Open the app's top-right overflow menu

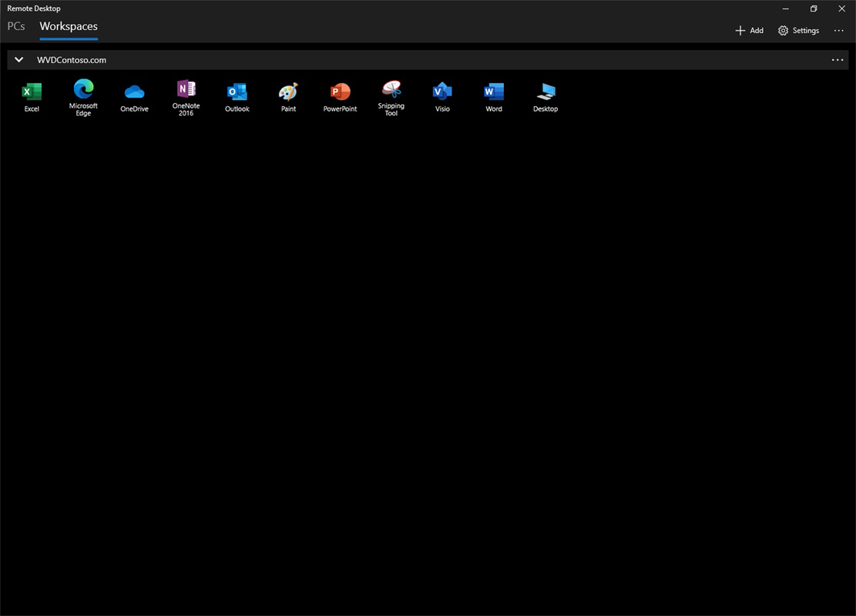[839, 30]
